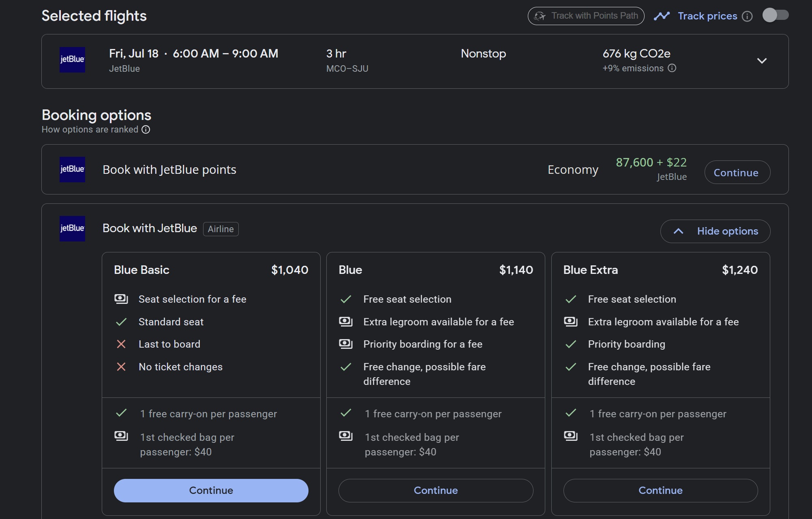Image resolution: width=812 pixels, height=519 pixels.
Task: Click Blue Extra free carry-on checkmark
Action: point(571,413)
